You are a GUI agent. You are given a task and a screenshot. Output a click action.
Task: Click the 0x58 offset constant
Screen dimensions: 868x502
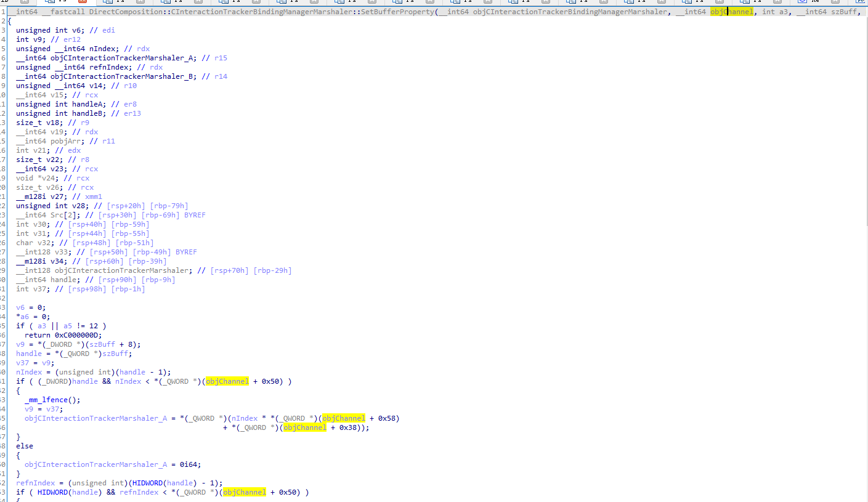[388, 418]
